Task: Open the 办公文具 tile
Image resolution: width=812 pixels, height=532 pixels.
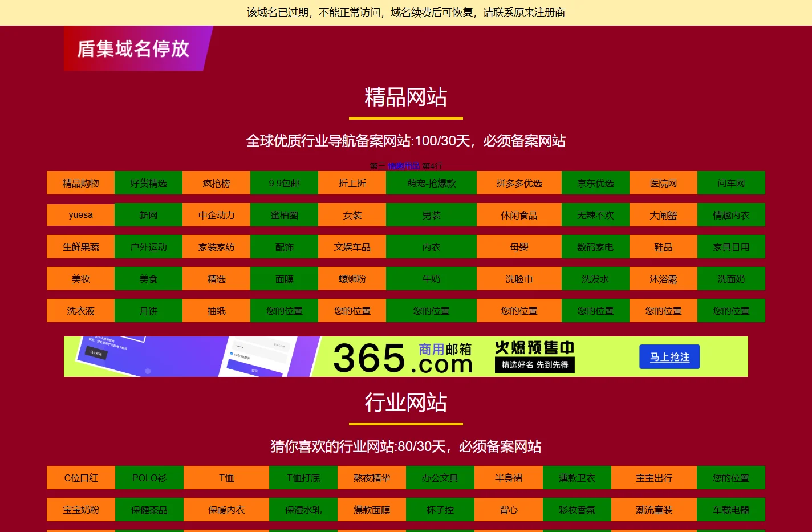Action: point(440,478)
